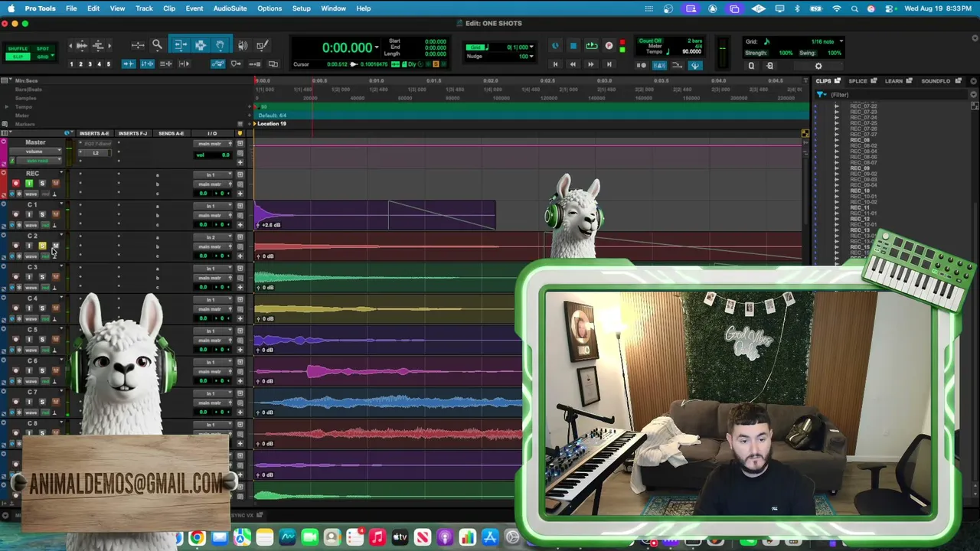
Task: Click the Location 19 marker
Action: [x=272, y=124]
